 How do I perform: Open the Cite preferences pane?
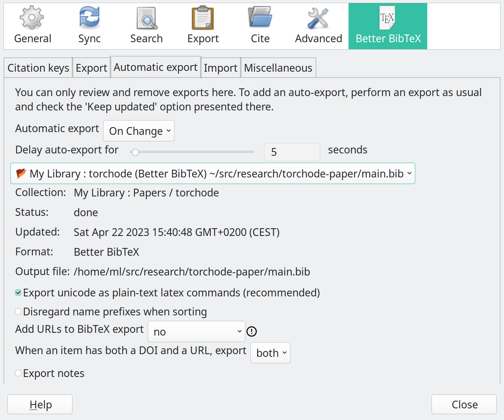pos(260,26)
